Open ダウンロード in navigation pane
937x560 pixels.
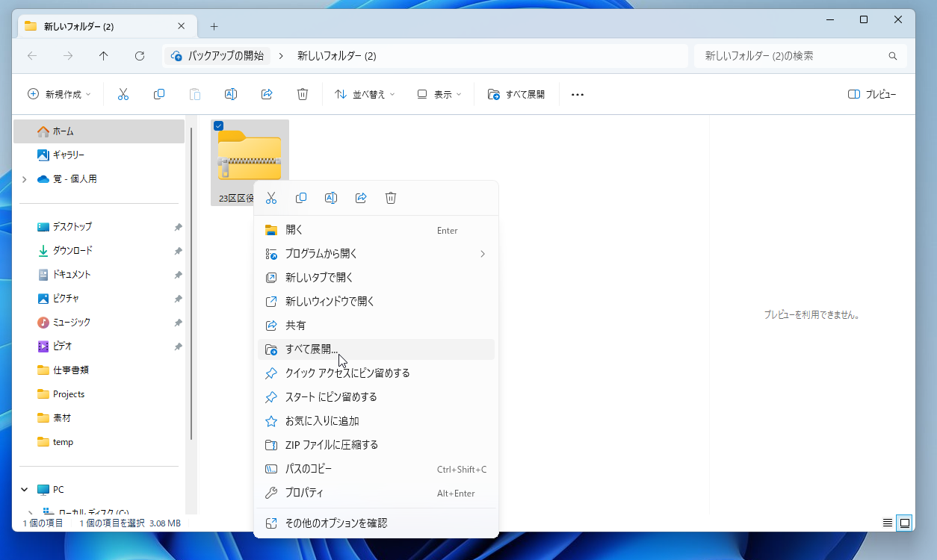click(99, 251)
